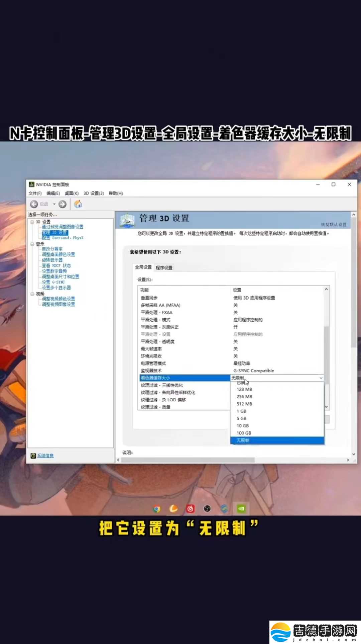Open 设置 G-SYNC in the task tree

pos(53,282)
